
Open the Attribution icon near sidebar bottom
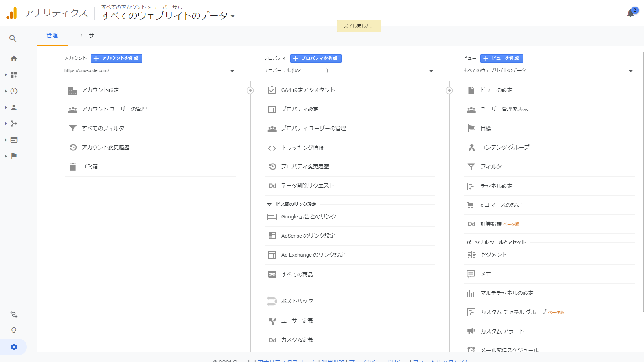(x=14, y=314)
